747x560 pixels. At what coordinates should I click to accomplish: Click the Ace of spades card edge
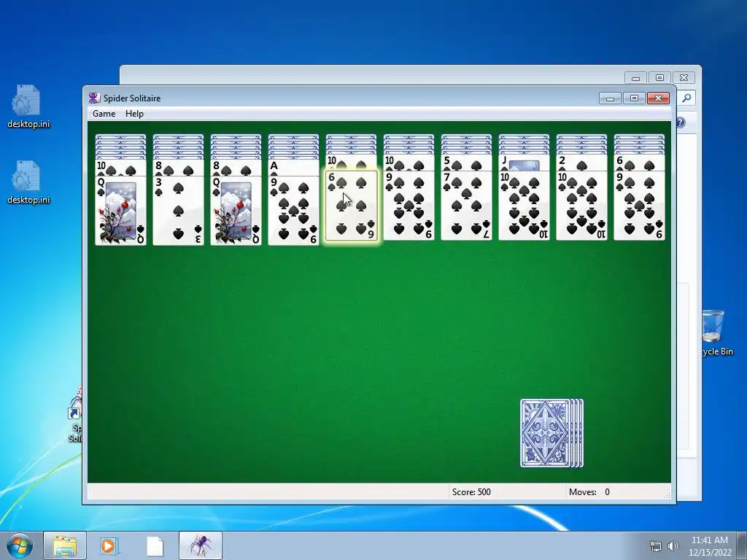click(x=293, y=168)
